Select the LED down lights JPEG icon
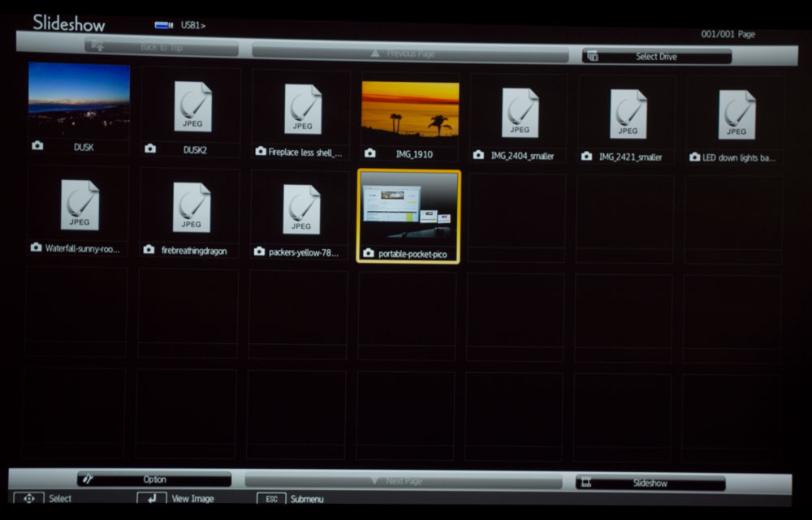The image size is (812, 520). click(736, 115)
